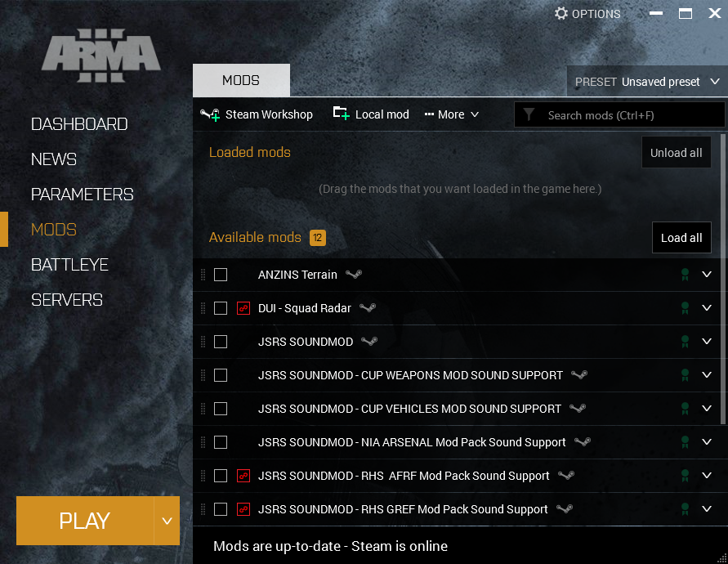The height and width of the screenshot is (564, 728).
Task: Enable CUP WEAPONS MOD SOUND SUPPORT checkbox
Action: pos(221,375)
